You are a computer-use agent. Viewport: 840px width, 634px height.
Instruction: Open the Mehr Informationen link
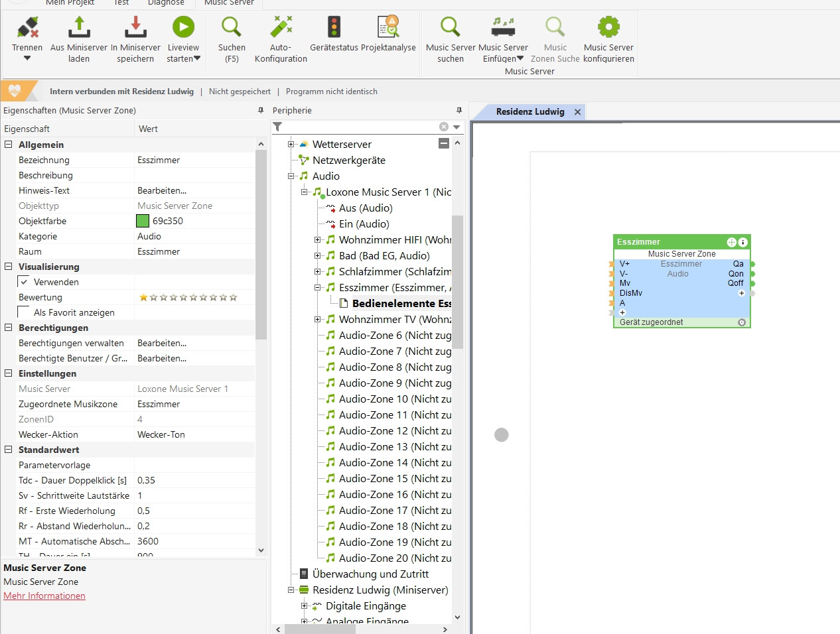tap(44, 596)
